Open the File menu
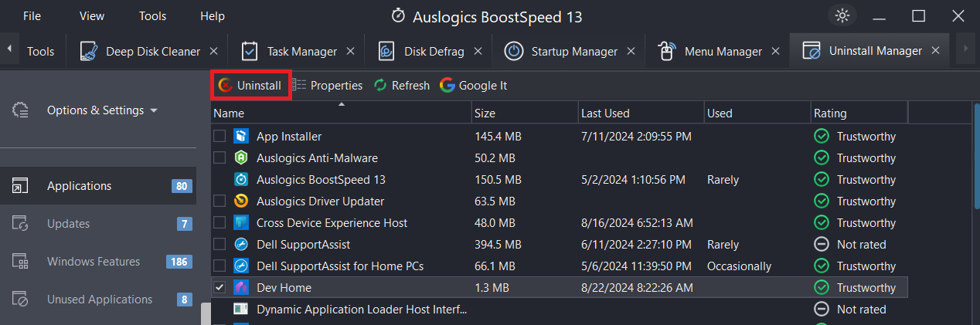 (32, 15)
